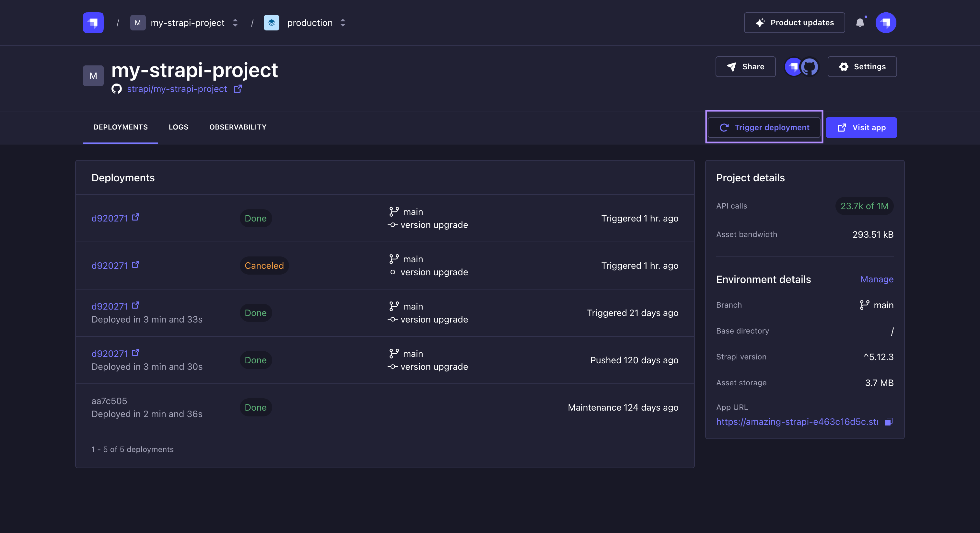Open the strapi/my-strapi-project repository link
This screenshot has height=533, width=980.
click(177, 89)
